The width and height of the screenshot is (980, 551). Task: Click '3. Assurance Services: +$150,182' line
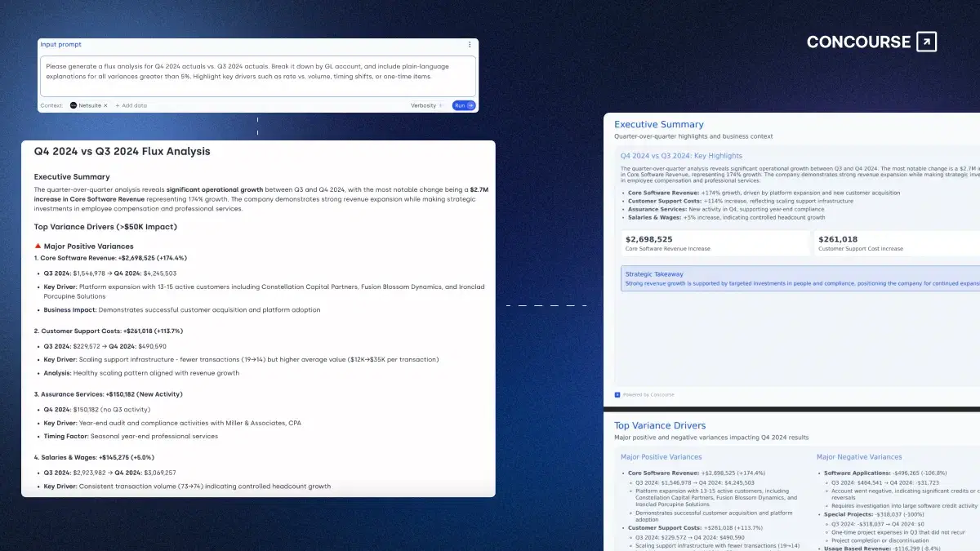[108, 394]
